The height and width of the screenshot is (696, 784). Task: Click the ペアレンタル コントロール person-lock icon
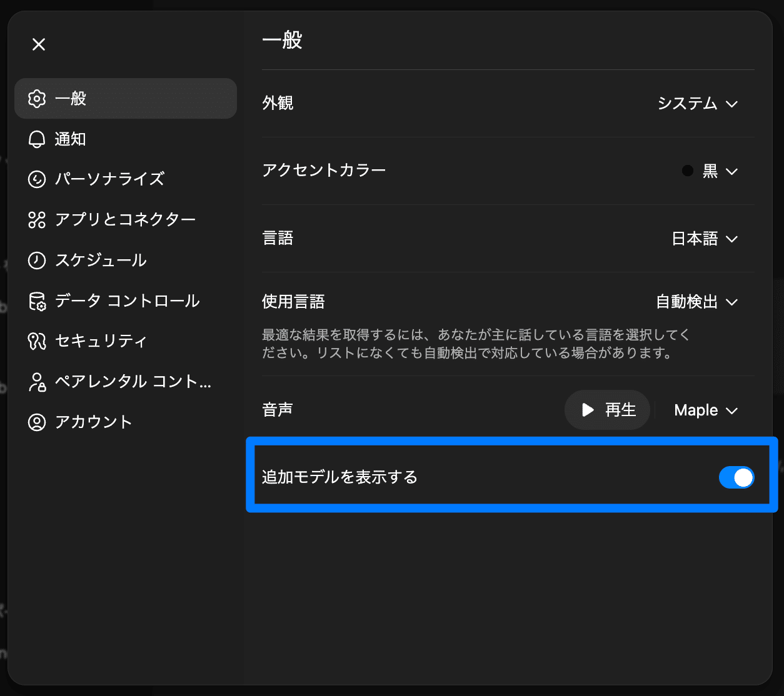(x=37, y=382)
